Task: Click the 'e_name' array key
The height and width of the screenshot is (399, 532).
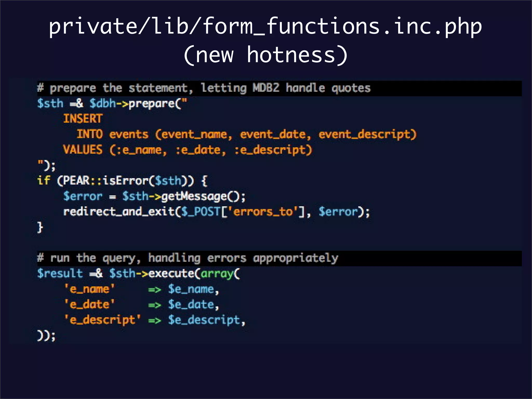Action: tap(89, 289)
